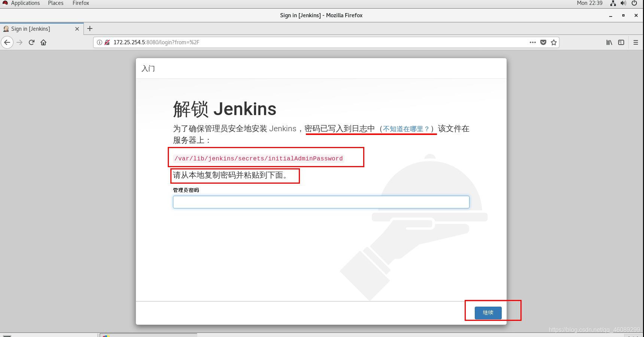Click the initialAdminPassword file path text
The image size is (644, 337).
tap(259, 159)
